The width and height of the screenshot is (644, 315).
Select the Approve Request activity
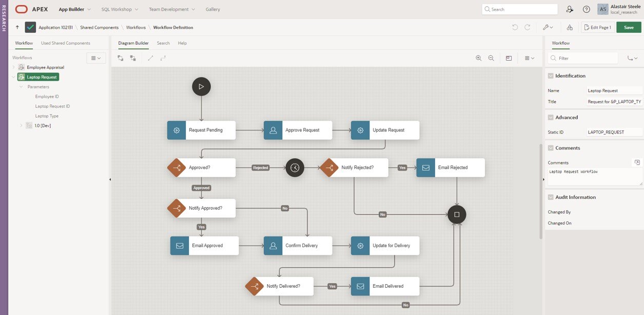click(x=298, y=130)
